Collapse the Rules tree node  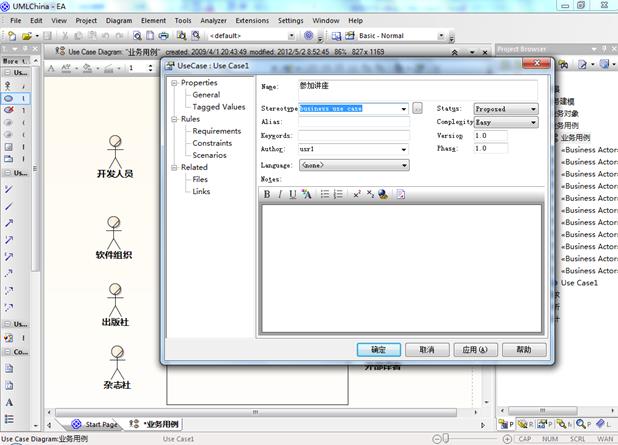click(x=174, y=119)
